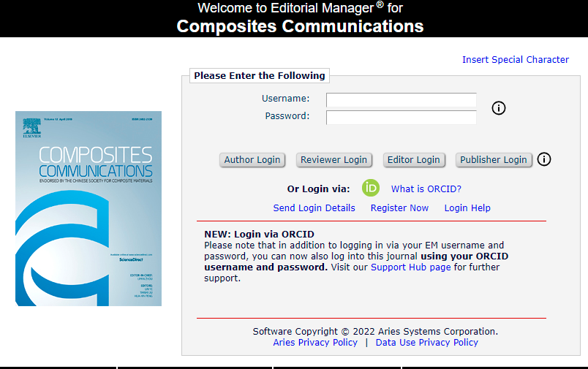Click the green ORCID iD icon
This screenshot has width=588, height=369.
pos(371,189)
